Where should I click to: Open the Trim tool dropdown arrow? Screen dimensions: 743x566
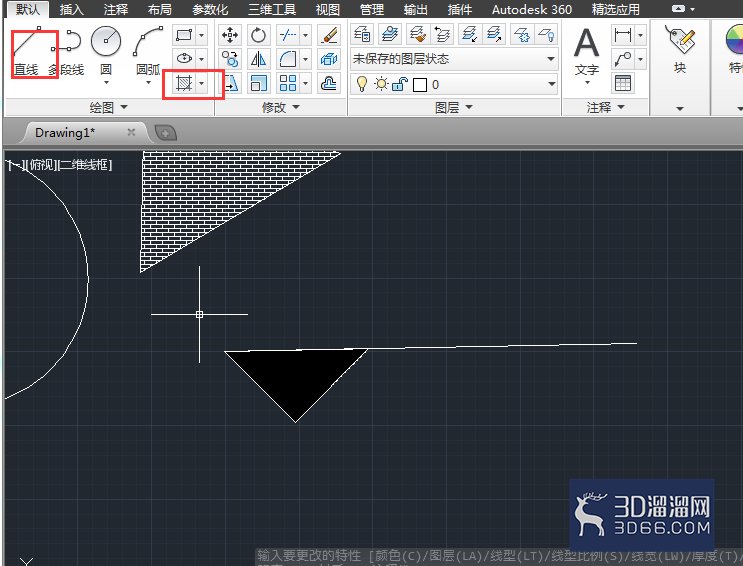[x=306, y=35]
